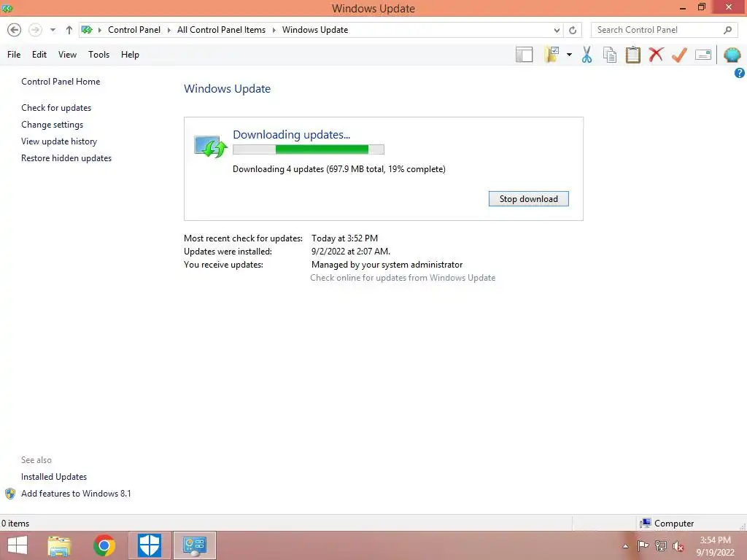Open the Tools menu
The height and width of the screenshot is (560, 747).
coord(98,55)
